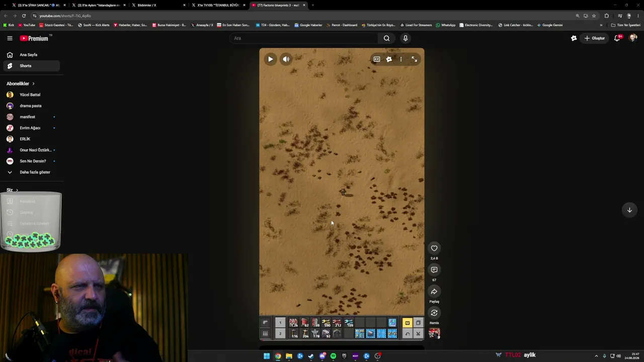Expand the Siz section
The width and height of the screenshot is (644, 362).
click(x=12, y=190)
